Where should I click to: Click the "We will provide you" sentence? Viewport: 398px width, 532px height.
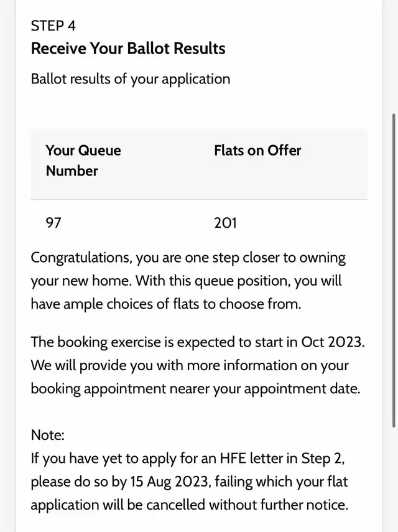93,366
